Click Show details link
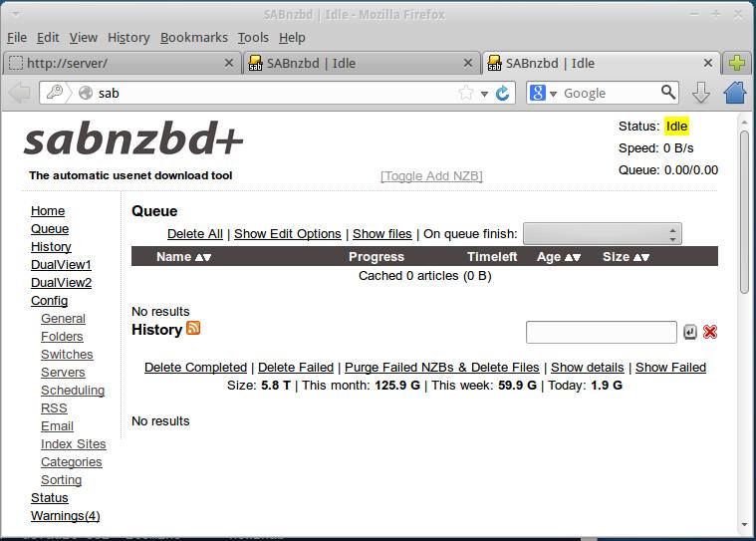The height and width of the screenshot is (541, 756). (x=588, y=368)
